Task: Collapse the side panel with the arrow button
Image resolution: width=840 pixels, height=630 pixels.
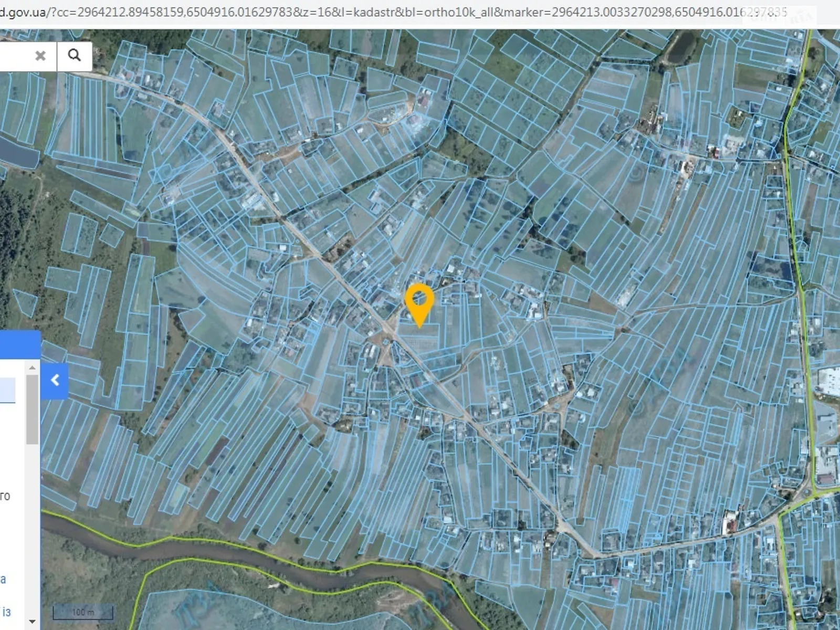Action: [55, 380]
